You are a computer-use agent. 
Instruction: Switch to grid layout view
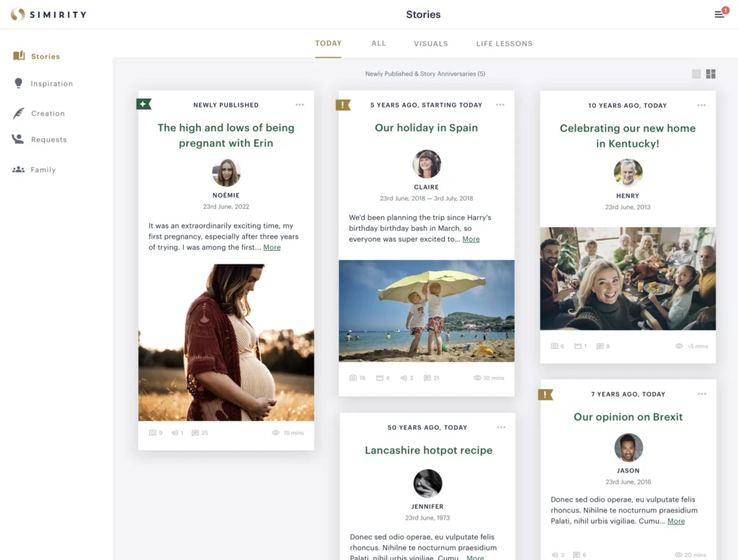[711, 74]
